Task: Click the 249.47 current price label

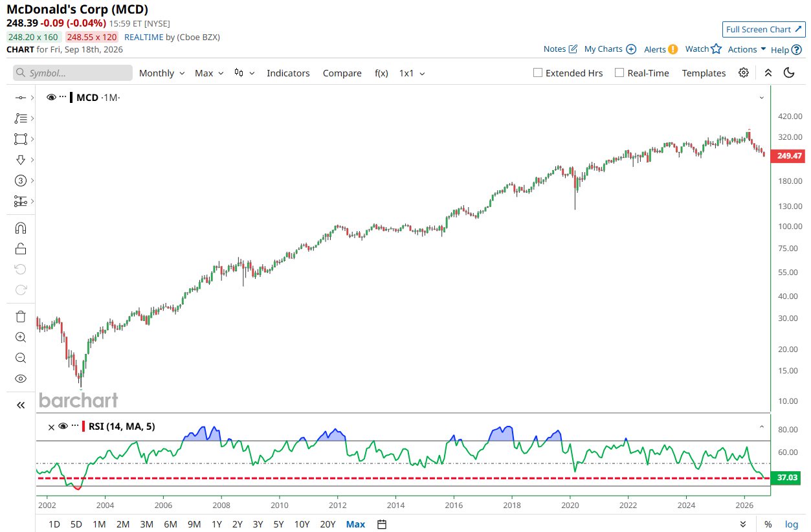Action: (x=789, y=156)
